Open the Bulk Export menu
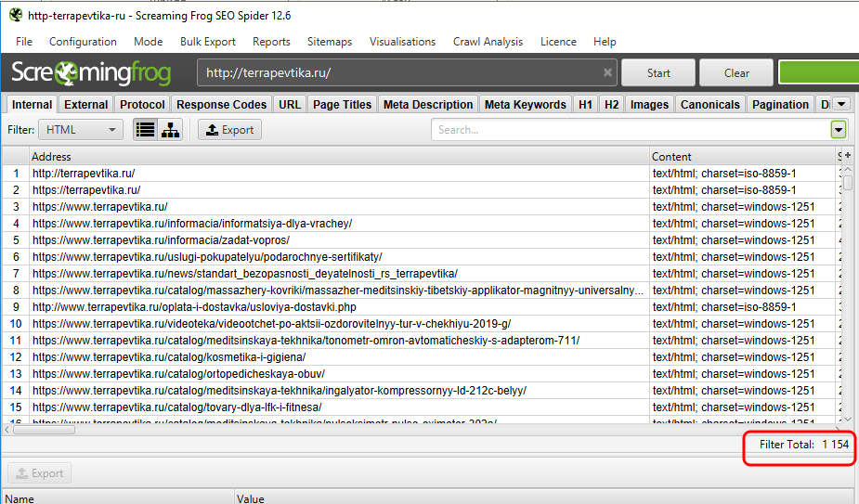Image resolution: width=859 pixels, height=504 pixels. point(208,42)
